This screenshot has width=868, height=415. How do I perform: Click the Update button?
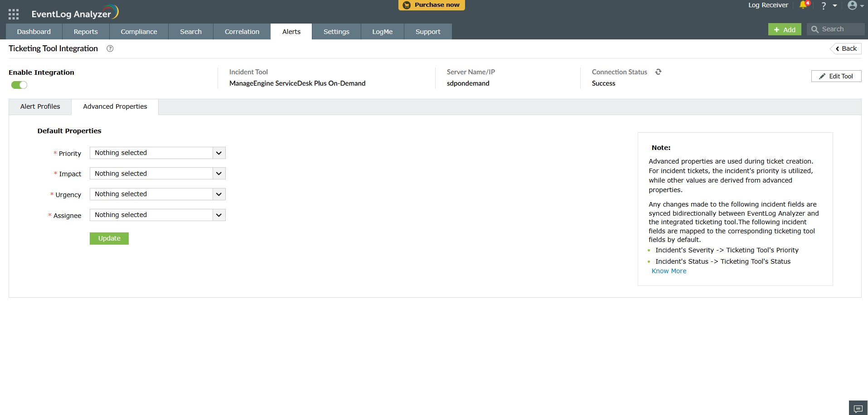[109, 238]
